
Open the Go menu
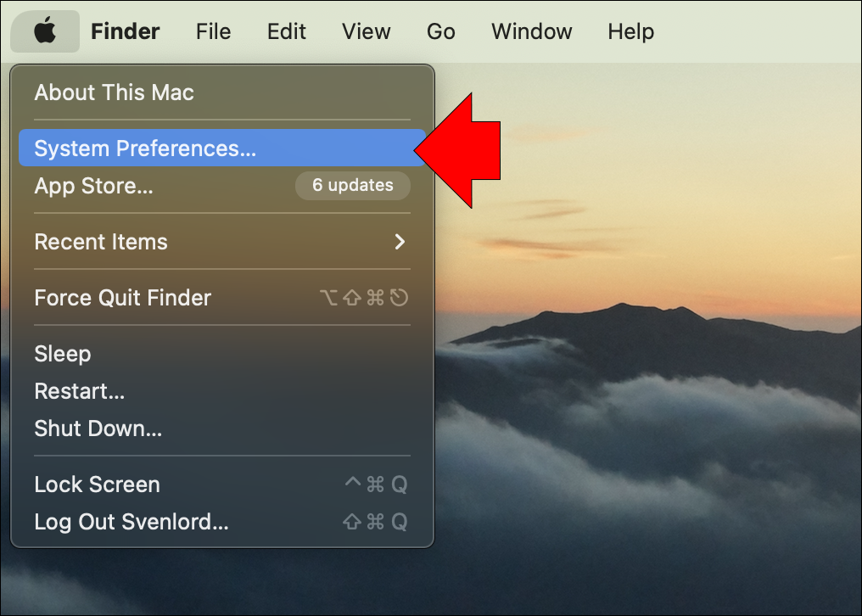(440, 31)
